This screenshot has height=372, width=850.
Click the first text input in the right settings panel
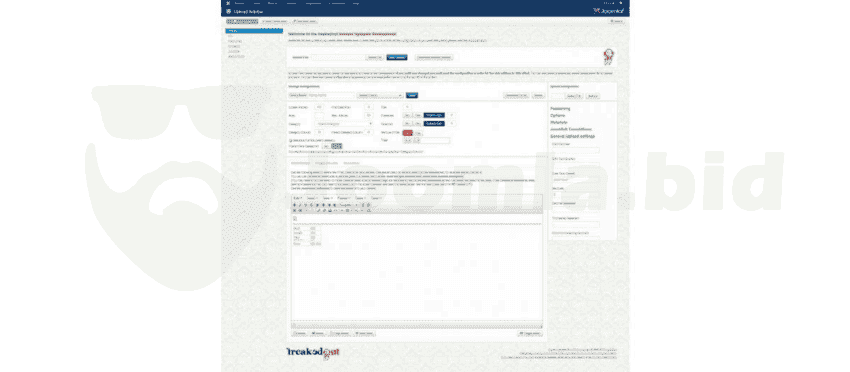pos(575,150)
